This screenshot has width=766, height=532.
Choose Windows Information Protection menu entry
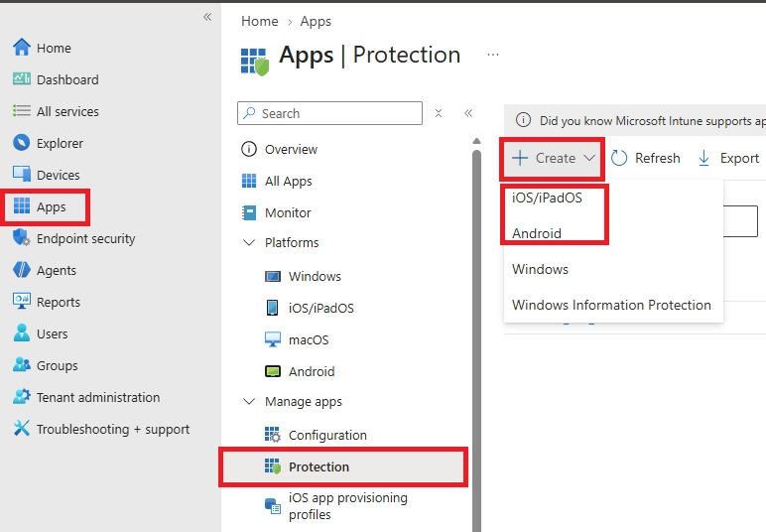[611, 305]
